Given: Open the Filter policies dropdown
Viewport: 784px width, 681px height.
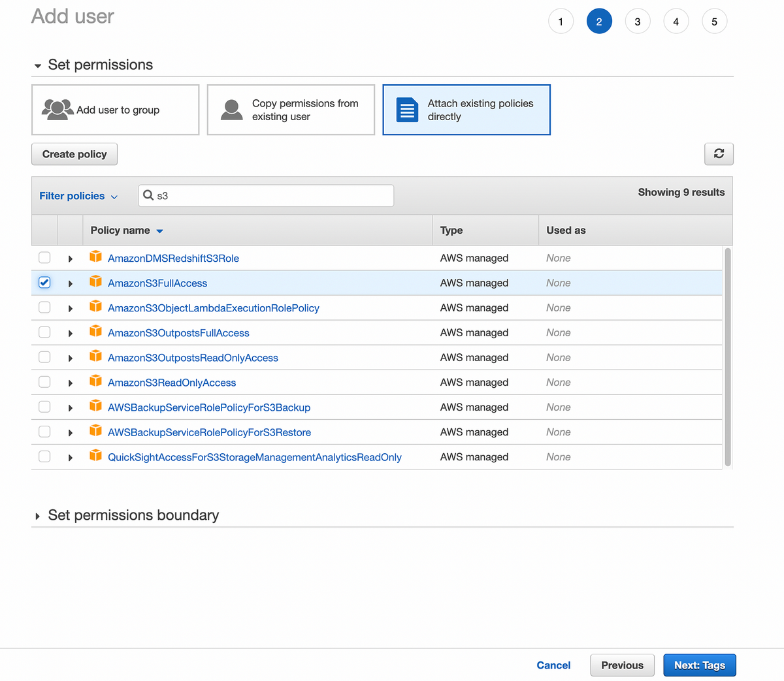Looking at the screenshot, I should tap(78, 196).
